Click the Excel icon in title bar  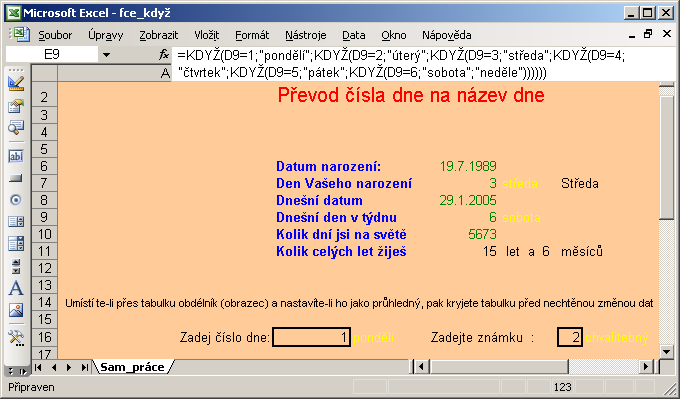tap(13, 13)
